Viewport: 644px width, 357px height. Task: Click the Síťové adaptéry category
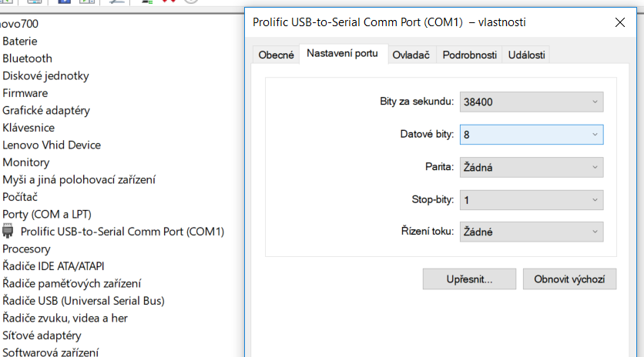click(x=42, y=335)
